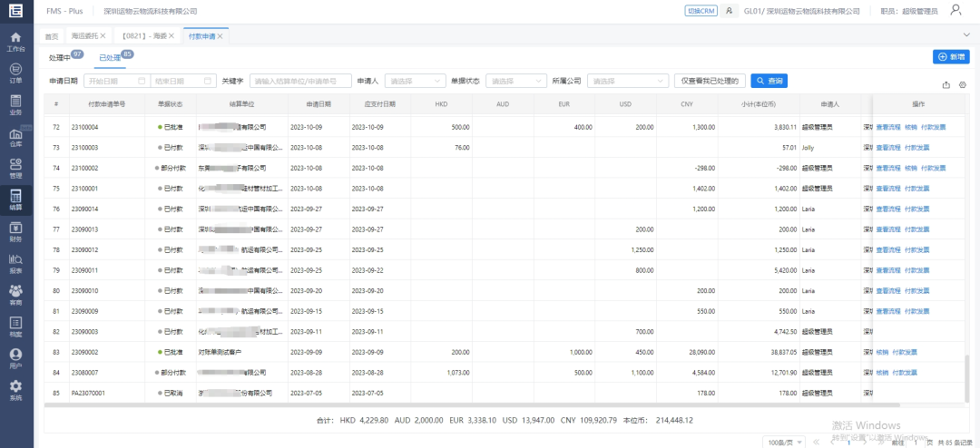Image resolution: width=980 pixels, height=448 pixels.
Task: Open the 工作台 workbench sidebar icon
Action: [16, 42]
